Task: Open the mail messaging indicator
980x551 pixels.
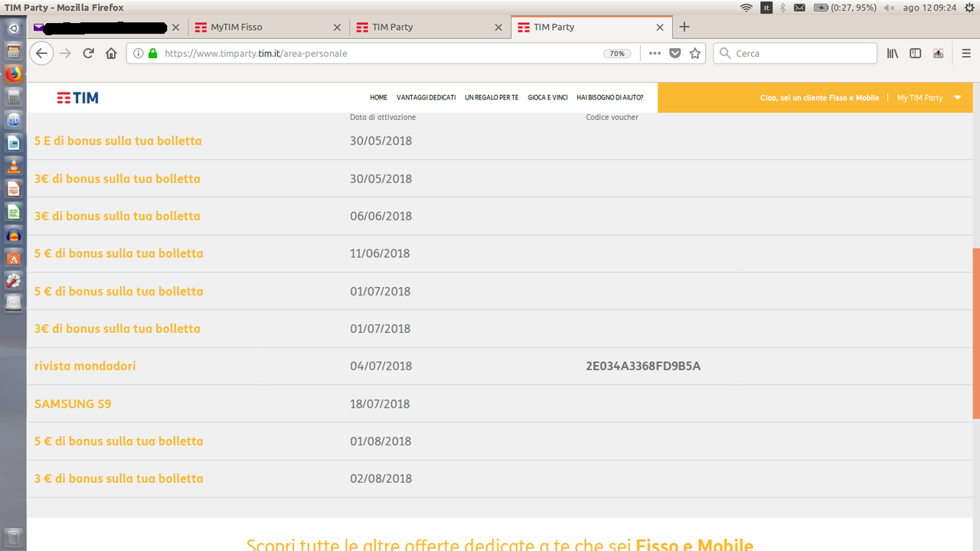Action: (x=799, y=8)
